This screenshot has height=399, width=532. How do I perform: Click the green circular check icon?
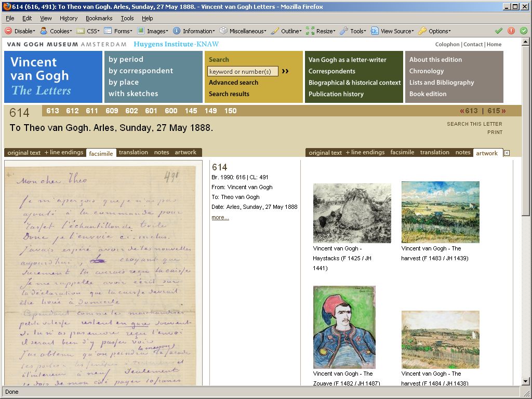[524, 31]
